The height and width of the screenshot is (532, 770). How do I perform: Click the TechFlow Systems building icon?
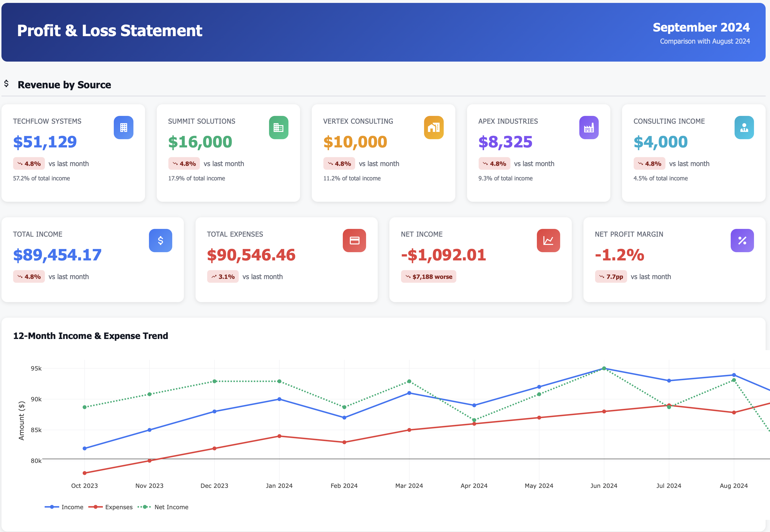coord(124,127)
